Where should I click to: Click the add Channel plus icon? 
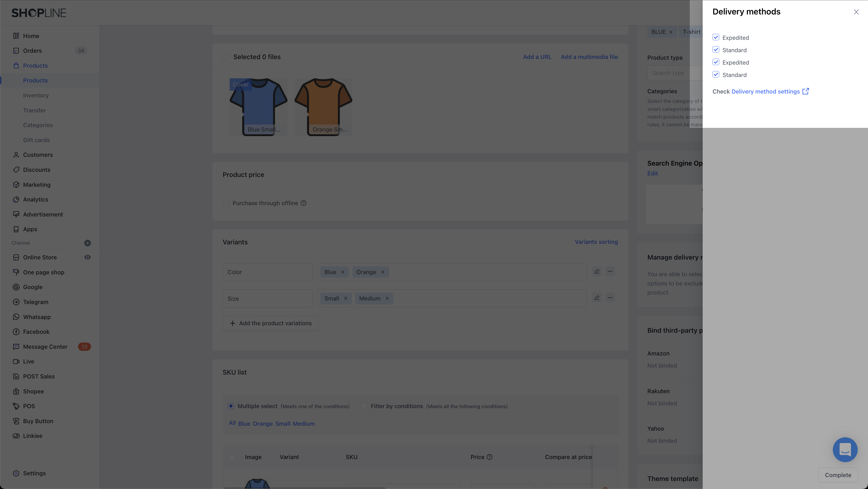(x=87, y=243)
